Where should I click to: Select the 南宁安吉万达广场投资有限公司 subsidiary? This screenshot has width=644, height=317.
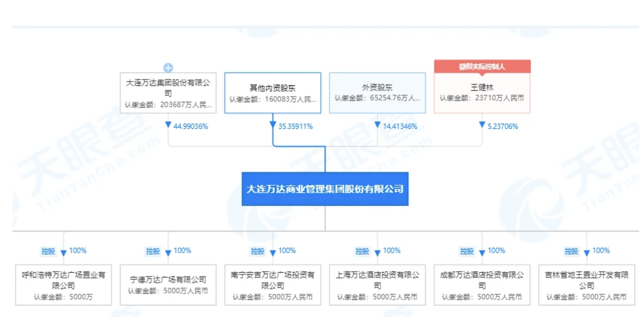coord(273,285)
